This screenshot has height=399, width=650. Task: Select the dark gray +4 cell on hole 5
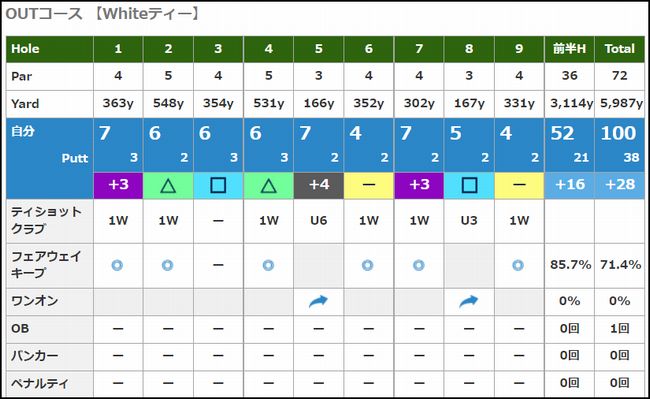[318, 186]
